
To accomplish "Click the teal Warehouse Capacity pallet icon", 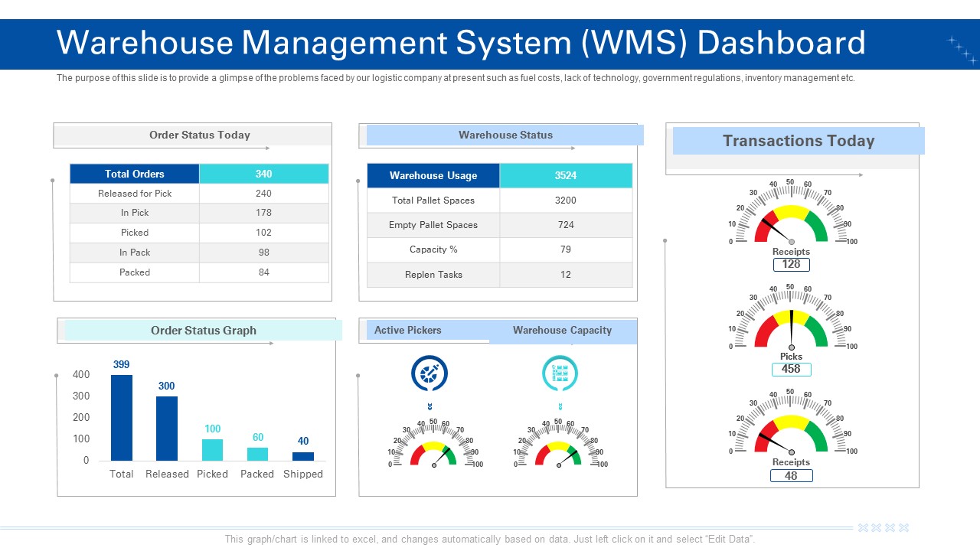I will [x=560, y=373].
